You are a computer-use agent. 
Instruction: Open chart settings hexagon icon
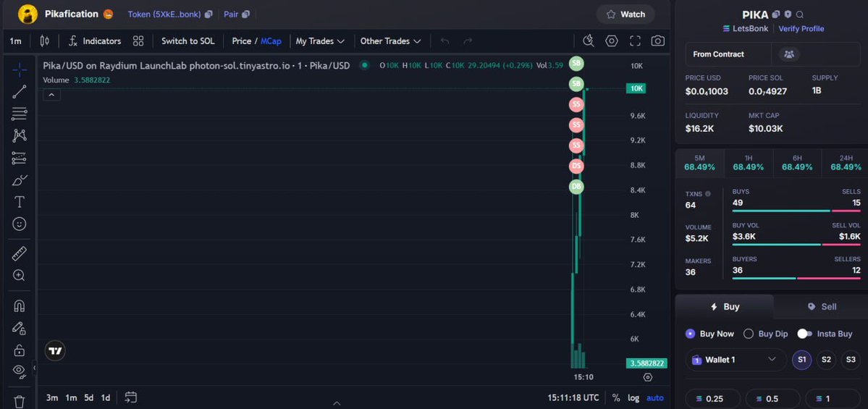click(611, 41)
